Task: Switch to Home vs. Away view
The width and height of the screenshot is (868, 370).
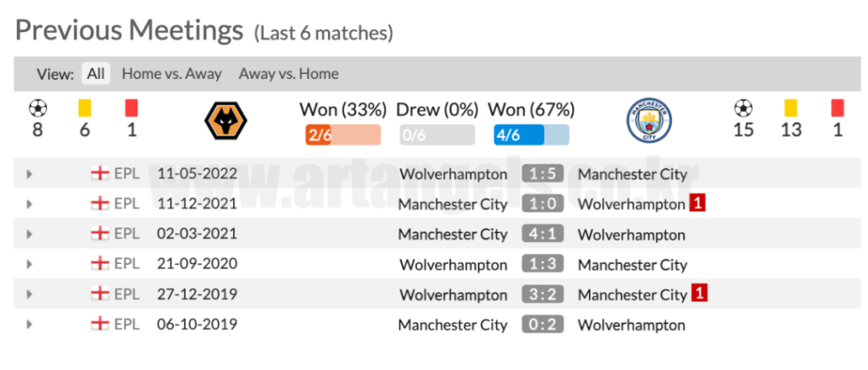Action: pos(172,74)
